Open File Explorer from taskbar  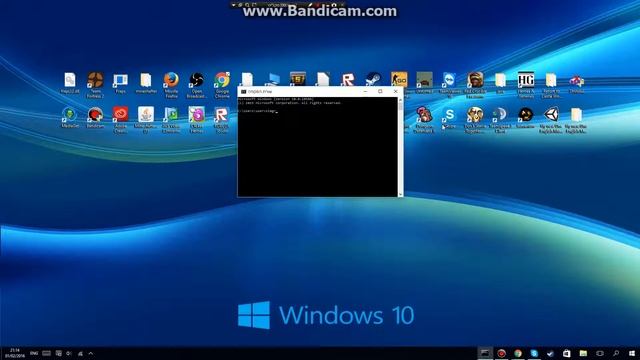tap(583, 353)
